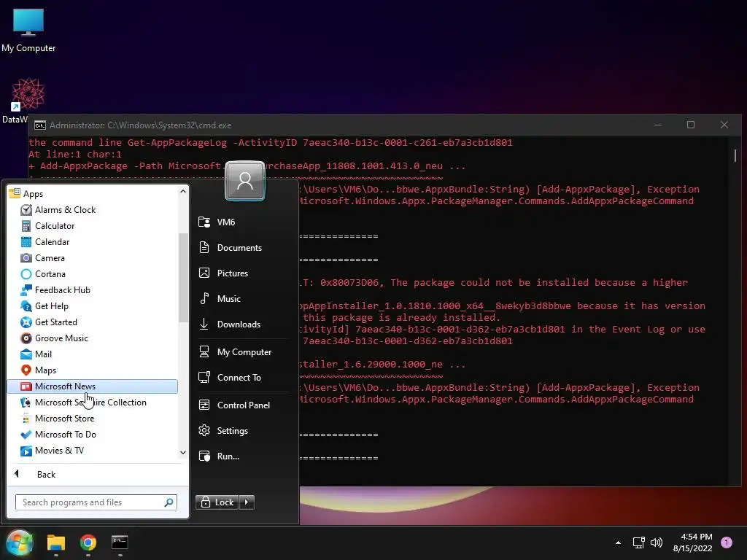Open File Explorer from taskbar

pos(55,542)
